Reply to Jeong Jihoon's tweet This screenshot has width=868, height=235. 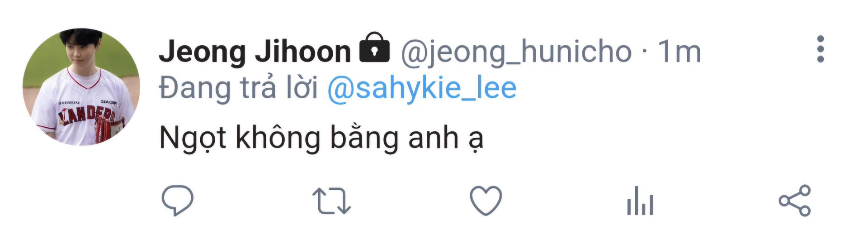(x=177, y=200)
